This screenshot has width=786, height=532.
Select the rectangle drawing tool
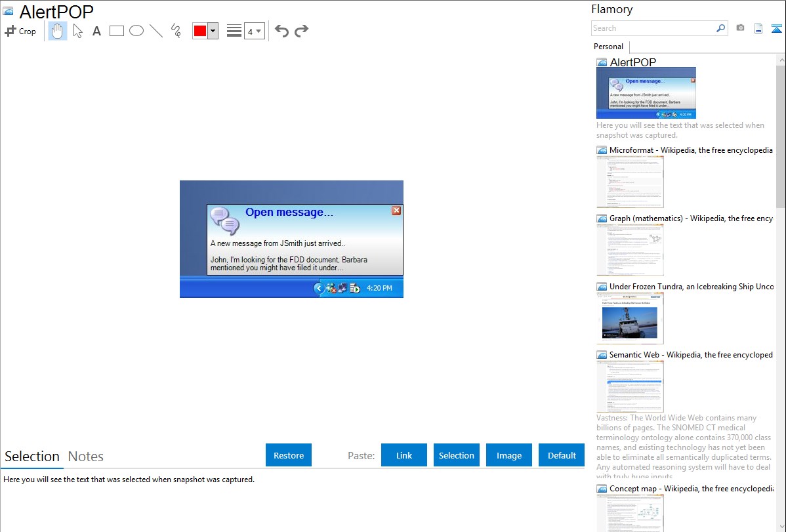pyautogui.click(x=117, y=31)
